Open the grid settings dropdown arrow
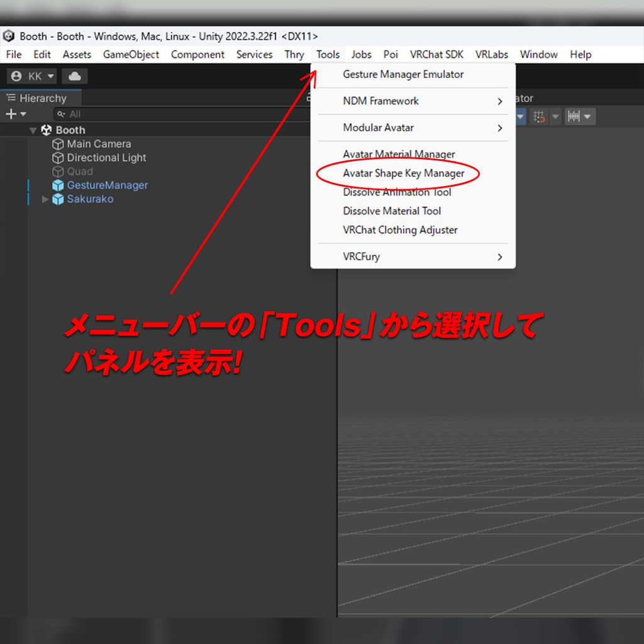The height and width of the screenshot is (644, 644). pos(555,116)
